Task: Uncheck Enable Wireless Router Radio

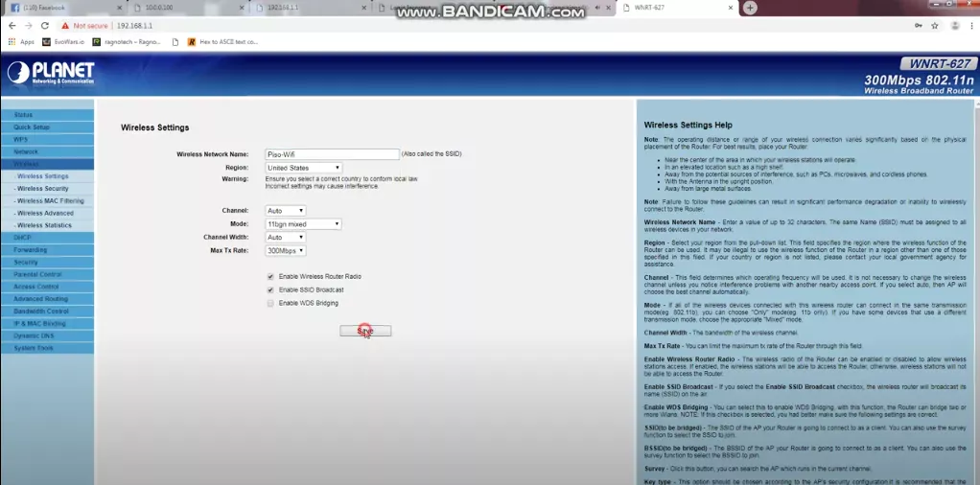Action: click(270, 276)
